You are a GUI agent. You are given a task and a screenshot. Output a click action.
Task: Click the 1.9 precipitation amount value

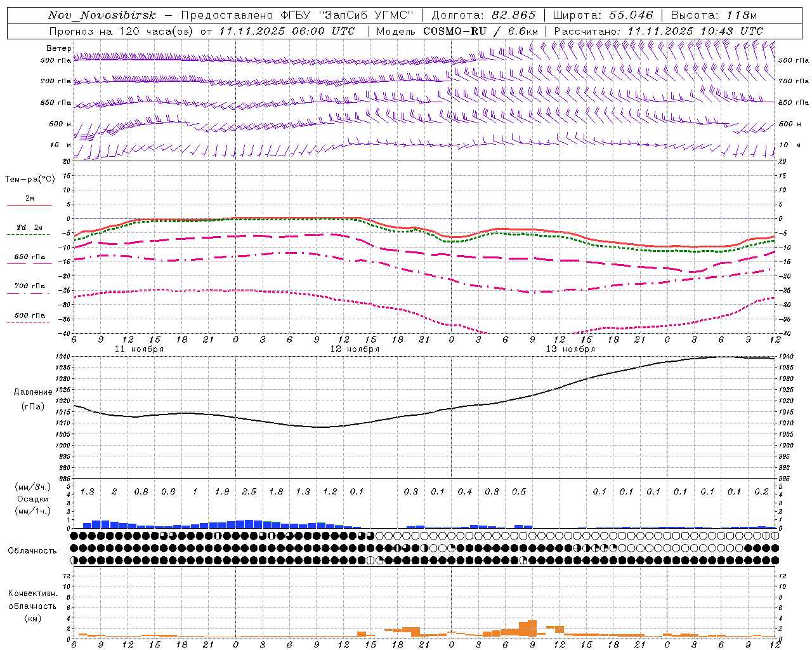[222, 492]
